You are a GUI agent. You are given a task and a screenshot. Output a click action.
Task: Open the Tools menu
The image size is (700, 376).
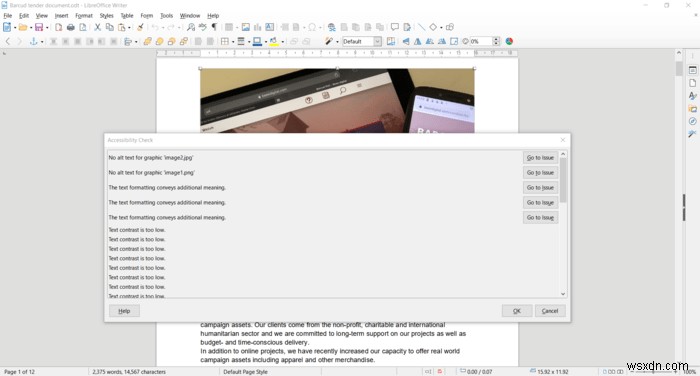(x=166, y=16)
